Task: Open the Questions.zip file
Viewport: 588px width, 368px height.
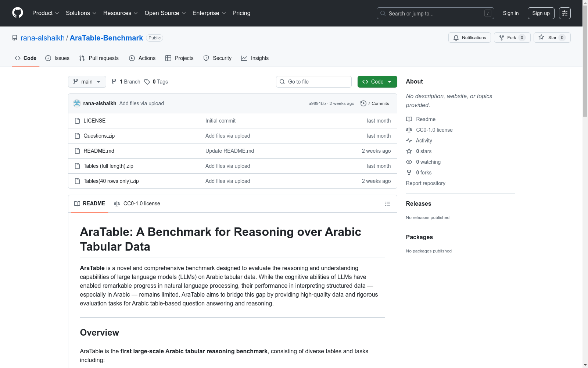Action: tap(99, 136)
